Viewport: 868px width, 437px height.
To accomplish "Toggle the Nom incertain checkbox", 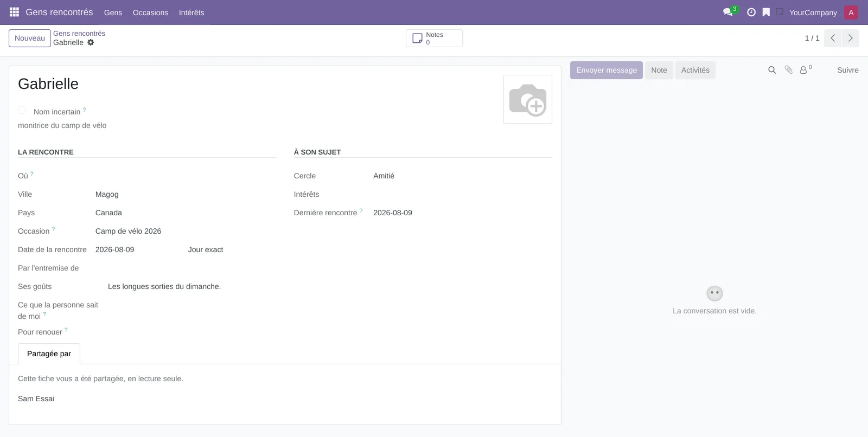I will click(x=22, y=110).
